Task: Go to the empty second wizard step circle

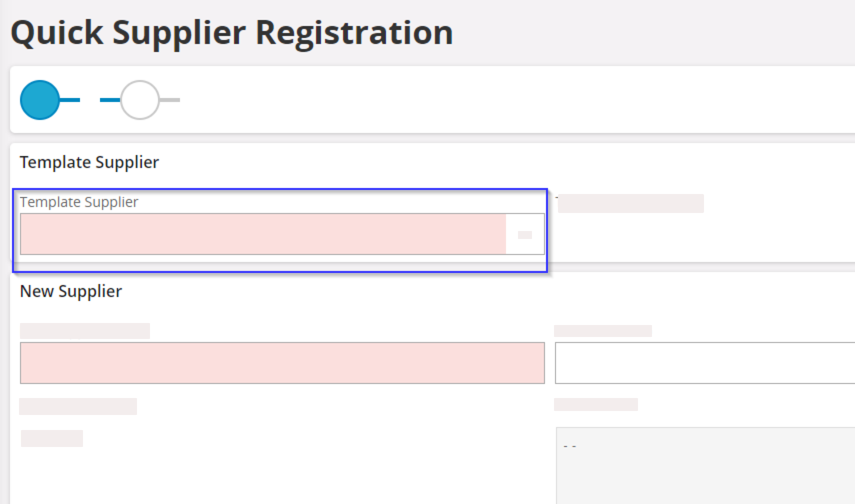Action: pyautogui.click(x=140, y=100)
